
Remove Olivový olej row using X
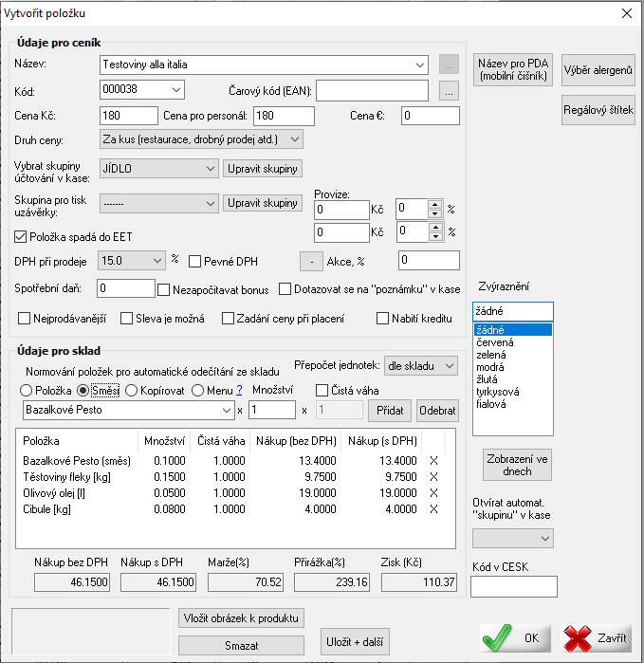(x=434, y=493)
